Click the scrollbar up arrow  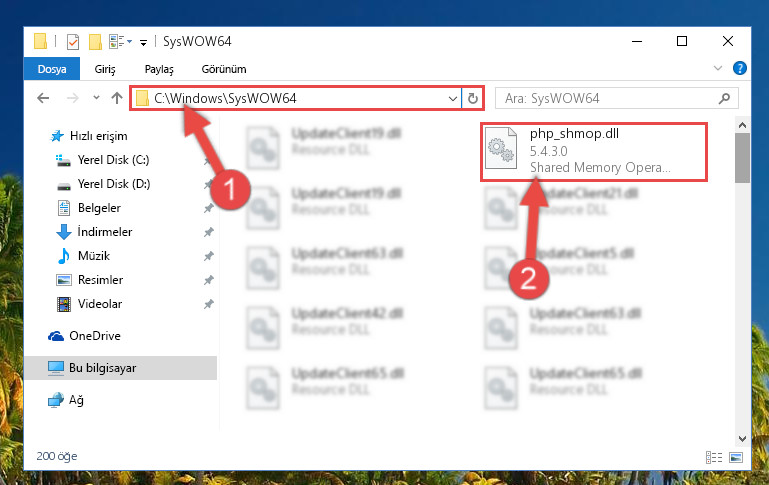[x=742, y=125]
